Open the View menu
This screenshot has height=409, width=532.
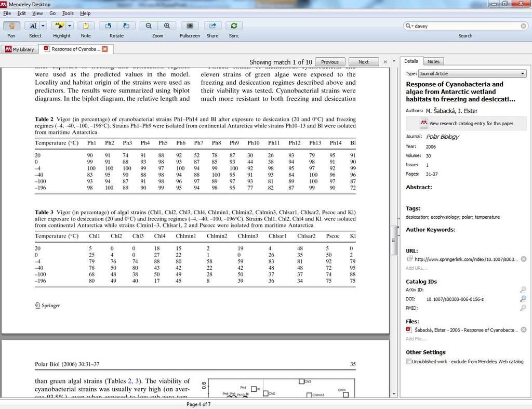(x=37, y=13)
